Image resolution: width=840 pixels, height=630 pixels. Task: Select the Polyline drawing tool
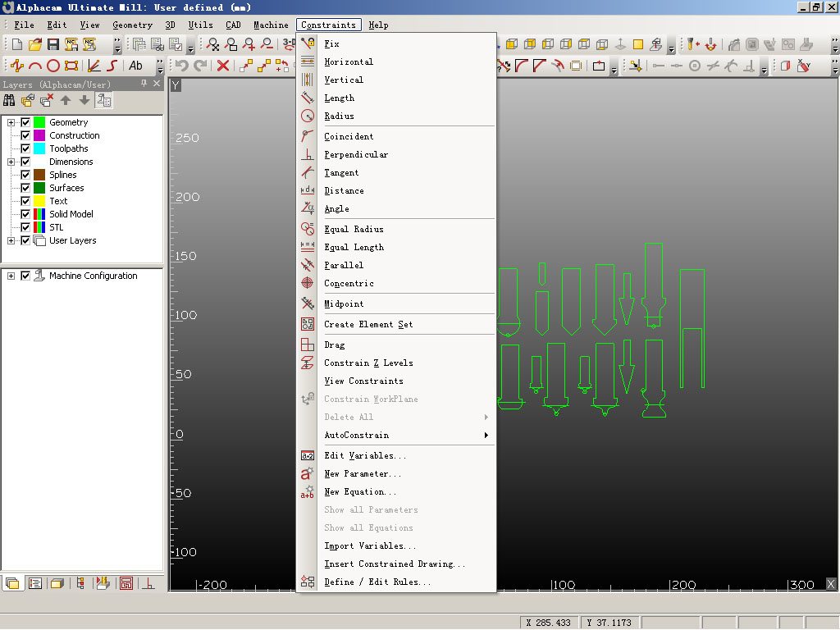coord(17,66)
